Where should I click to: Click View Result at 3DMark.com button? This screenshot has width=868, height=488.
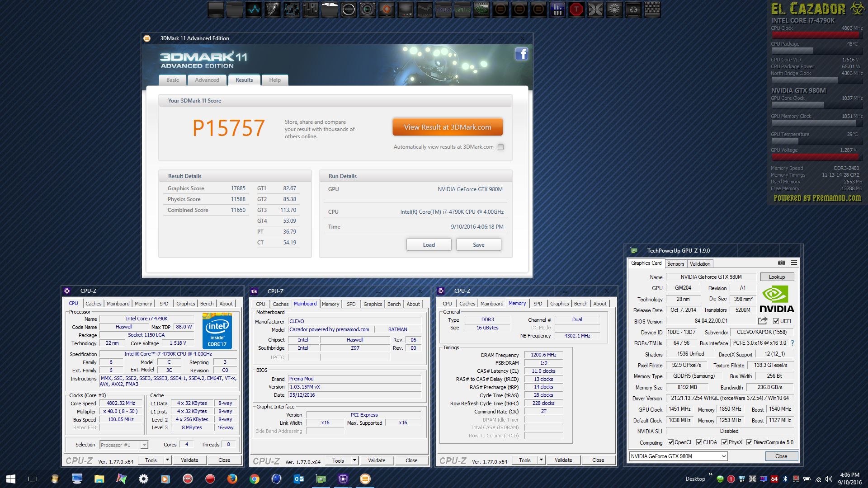pos(448,127)
